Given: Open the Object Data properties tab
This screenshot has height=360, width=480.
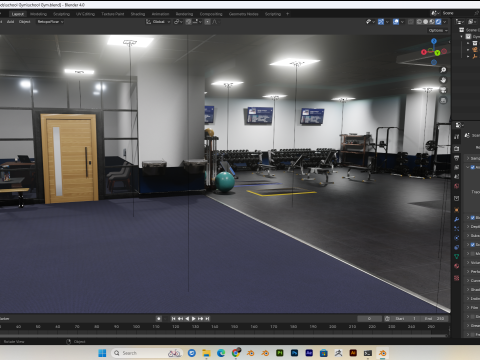Looking at the screenshot, I should point(457,256).
